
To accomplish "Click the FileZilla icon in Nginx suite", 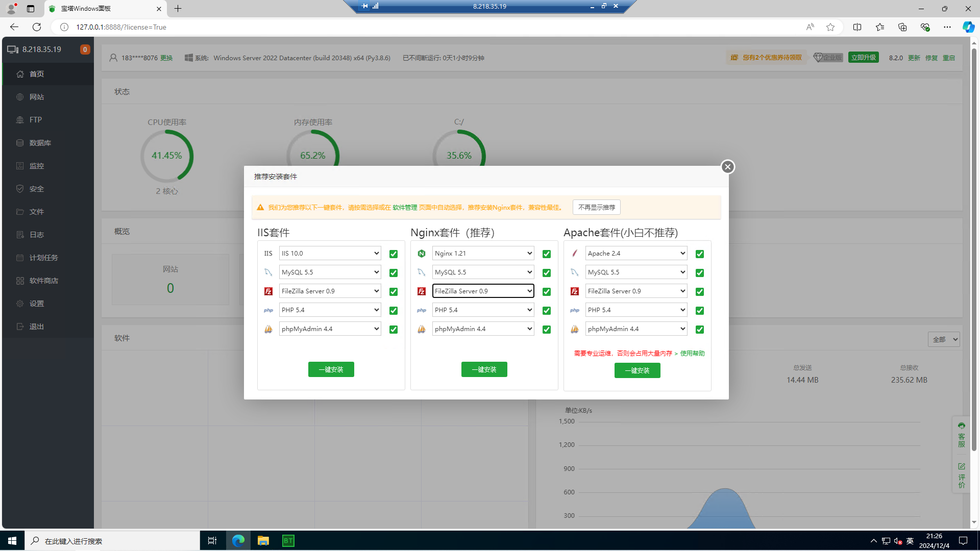I will [422, 291].
